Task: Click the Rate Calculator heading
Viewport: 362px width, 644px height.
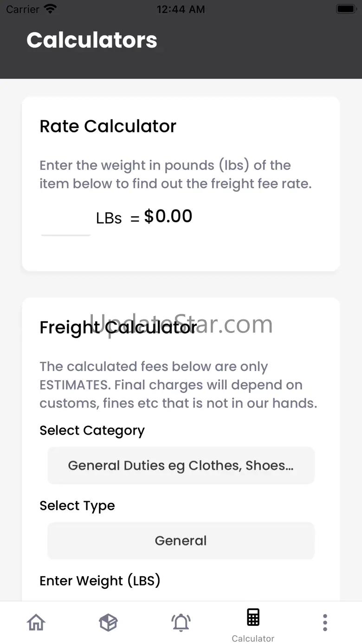Action: (x=108, y=126)
